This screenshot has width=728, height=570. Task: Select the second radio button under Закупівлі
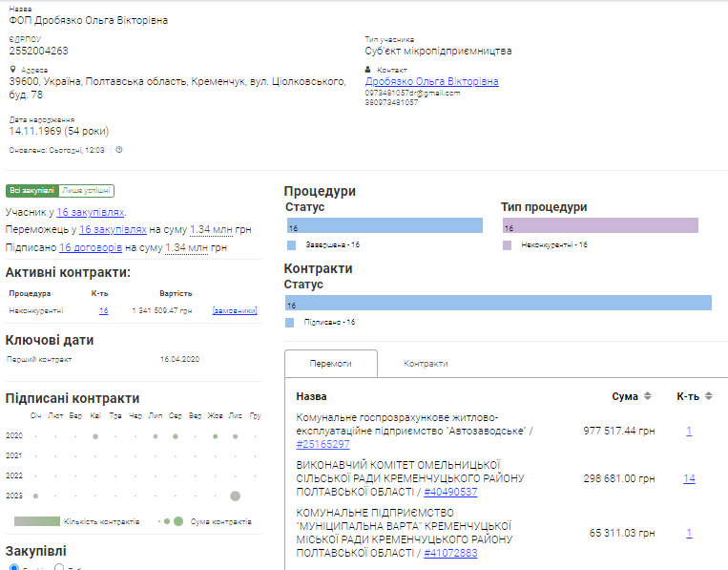pos(59,568)
